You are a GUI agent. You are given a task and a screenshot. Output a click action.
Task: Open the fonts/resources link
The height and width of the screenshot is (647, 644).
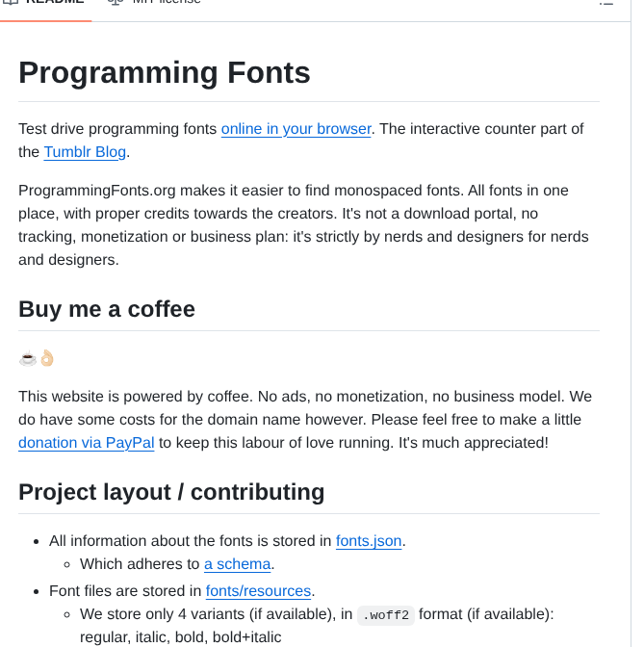pyautogui.click(x=258, y=591)
